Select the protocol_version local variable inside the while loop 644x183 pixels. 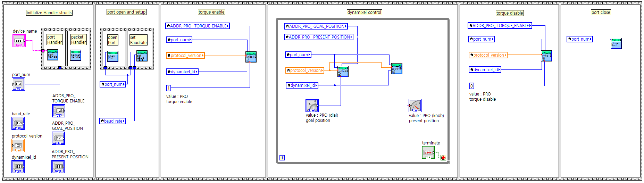[x=305, y=70]
